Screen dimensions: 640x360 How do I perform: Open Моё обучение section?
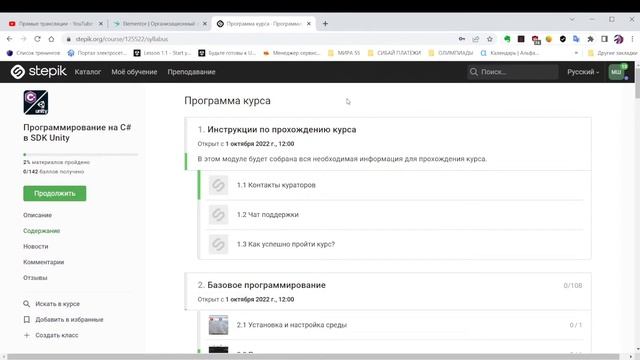[134, 72]
